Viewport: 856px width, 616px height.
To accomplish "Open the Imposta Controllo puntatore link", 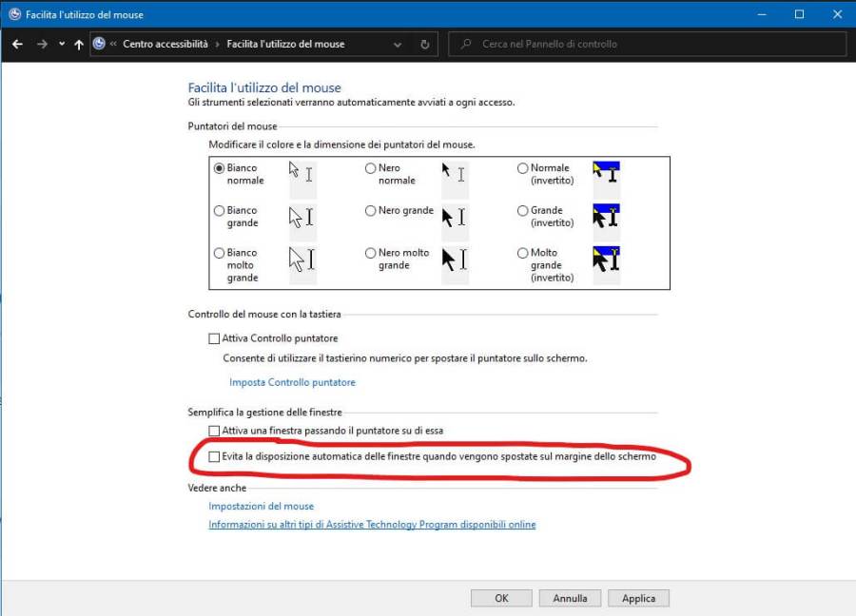I will [x=292, y=382].
